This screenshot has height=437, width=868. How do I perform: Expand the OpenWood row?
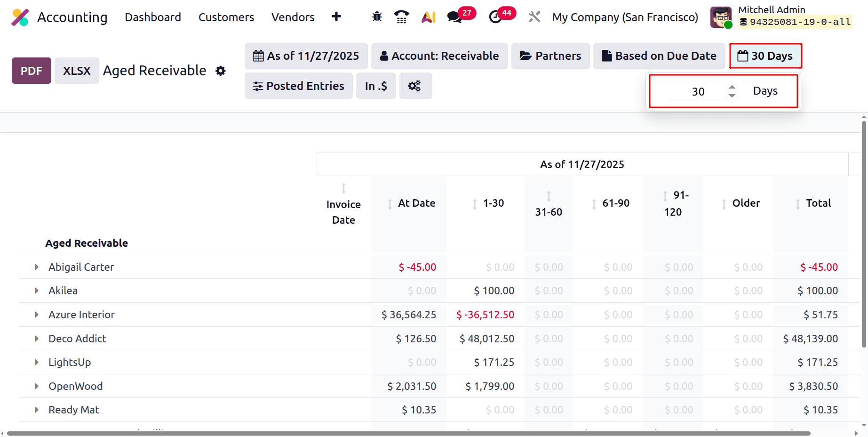[x=37, y=386]
